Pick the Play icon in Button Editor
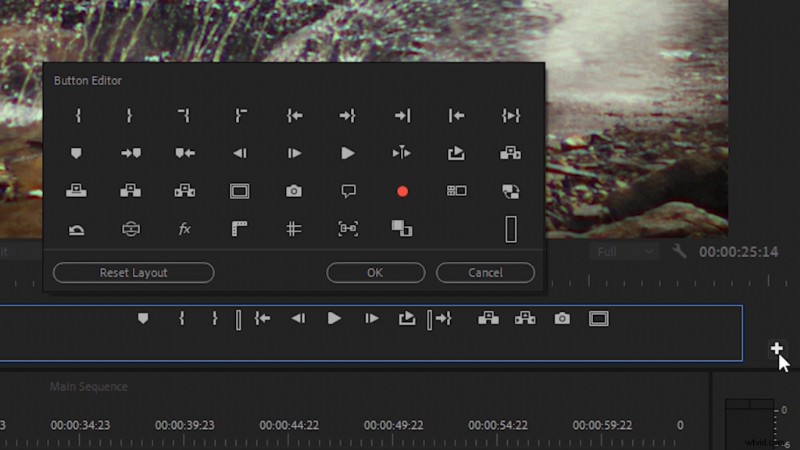800x450 pixels. (x=348, y=153)
